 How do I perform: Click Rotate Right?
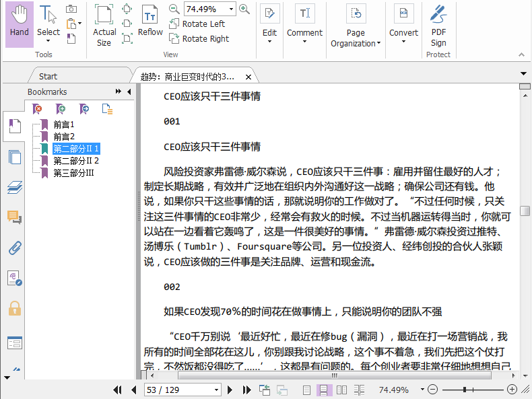pyautogui.click(x=199, y=38)
